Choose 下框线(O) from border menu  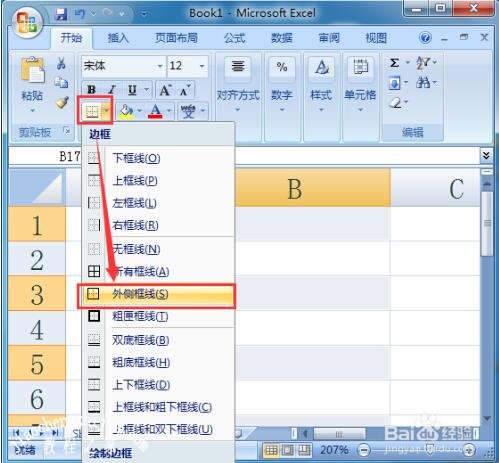158,158
